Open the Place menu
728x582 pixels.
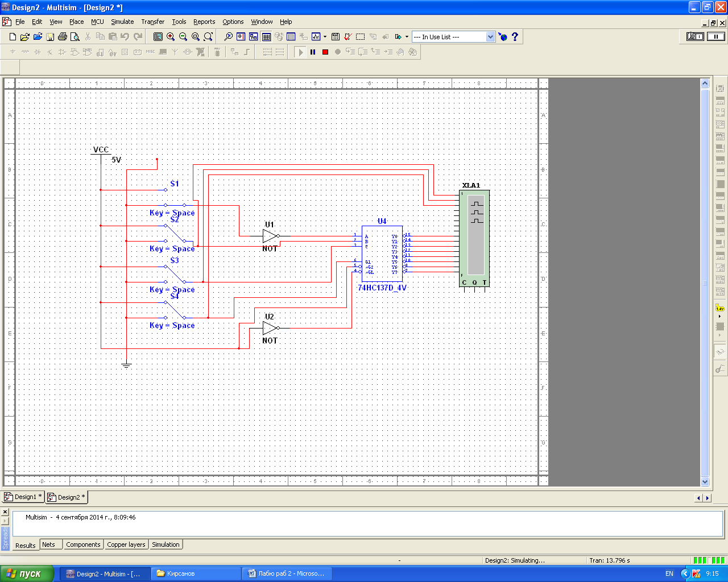[77, 22]
